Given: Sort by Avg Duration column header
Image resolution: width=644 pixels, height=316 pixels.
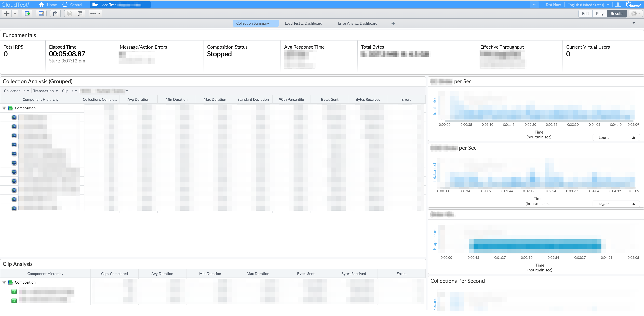Looking at the screenshot, I should (x=138, y=99).
